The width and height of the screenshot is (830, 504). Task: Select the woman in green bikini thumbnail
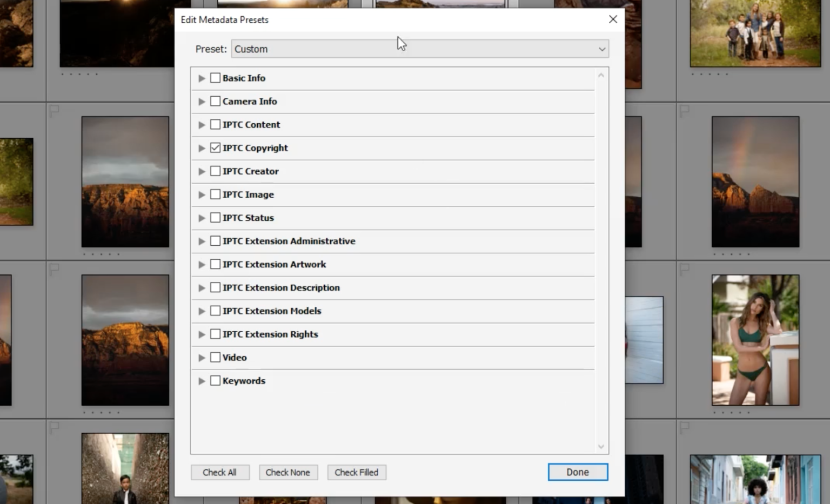click(x=755, y=340)
